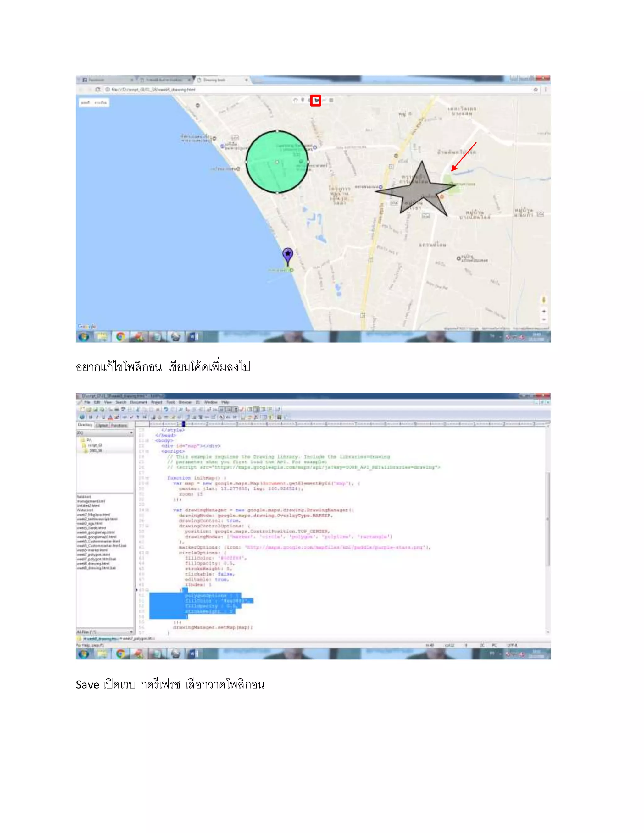The width and height of the screenshot is (644, 833).
Task: Click the browser reload button
Action: pos(98,90)
